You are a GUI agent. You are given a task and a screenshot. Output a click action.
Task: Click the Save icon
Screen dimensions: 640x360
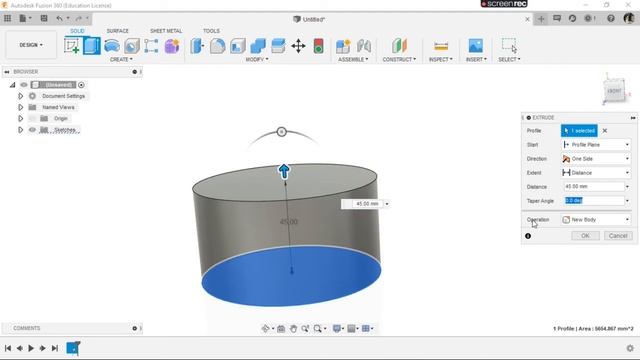click(x=44, y=18)
